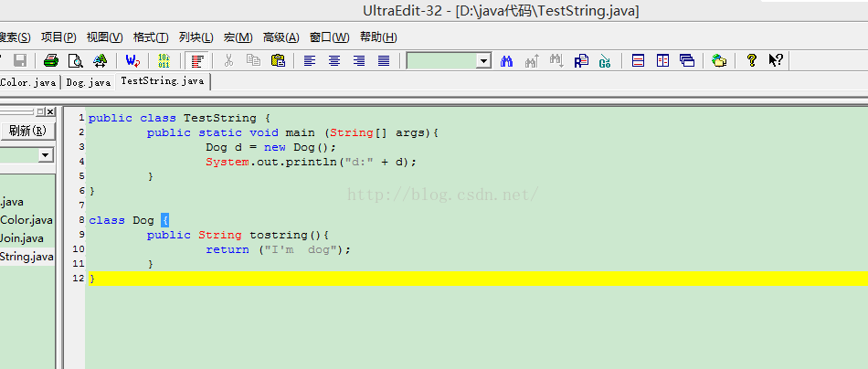Click the "I'm dog" string literal
Screen dimensions: 868x369
(302, 249)
